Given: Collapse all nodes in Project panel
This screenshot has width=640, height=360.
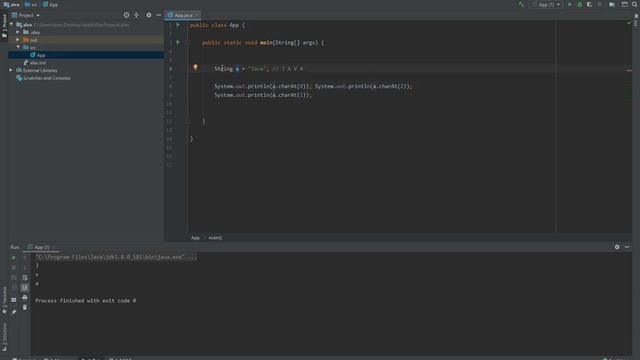Looking at the screenshot, I should click(x=136, y=15).
